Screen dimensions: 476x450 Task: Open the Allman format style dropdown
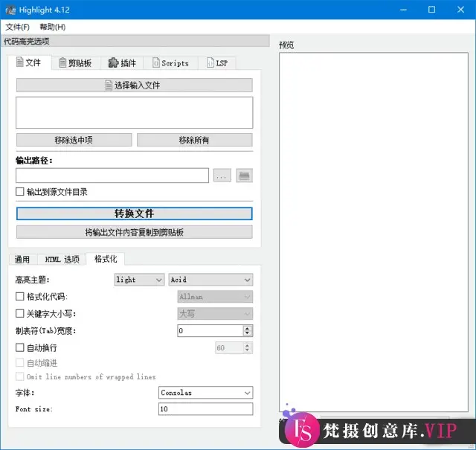pyautogui.click(x=215, y=297)
